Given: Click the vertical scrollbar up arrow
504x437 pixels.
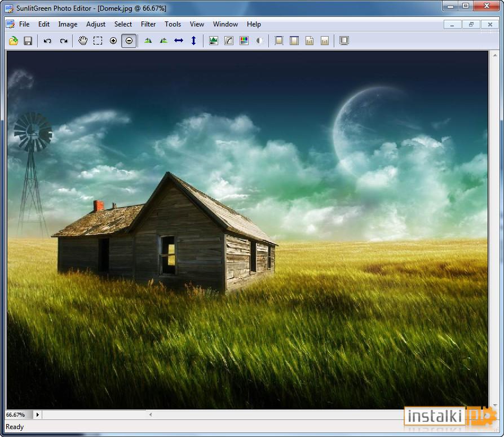Looking at the screenshot, I should (495, 56).
